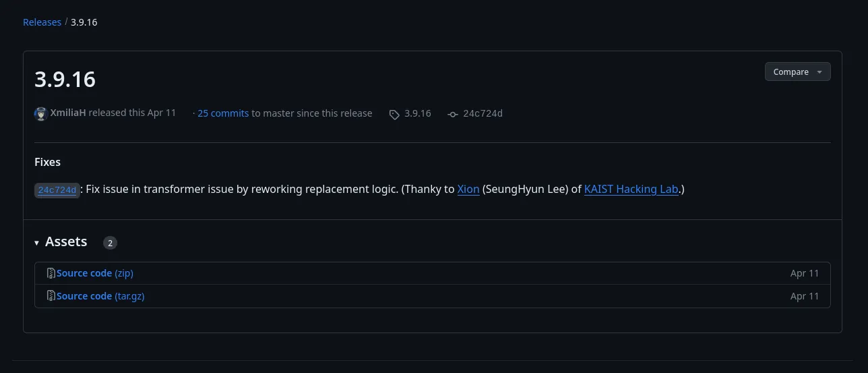Click the 3.9.16 release title heading

pyautogui.click(x=65, y=80)
